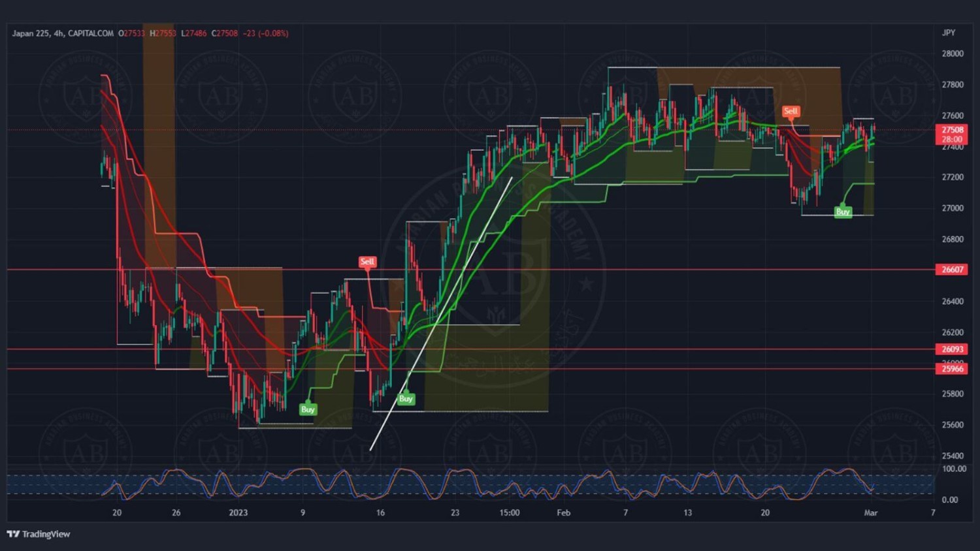Select the Japan 225, 4h, CAPITALCOM symbol title
Image resolution: width=980 pixels, height=551 pixels.
(x=63, y=33)
